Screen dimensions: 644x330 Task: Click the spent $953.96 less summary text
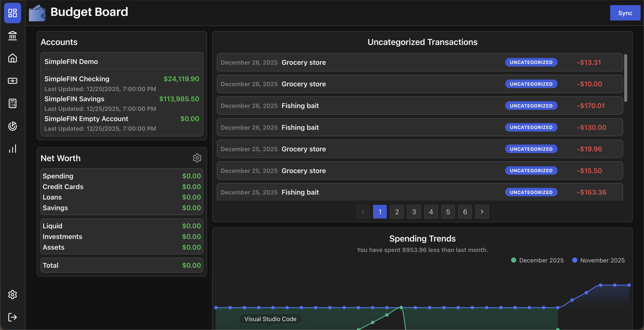(422, 250)
